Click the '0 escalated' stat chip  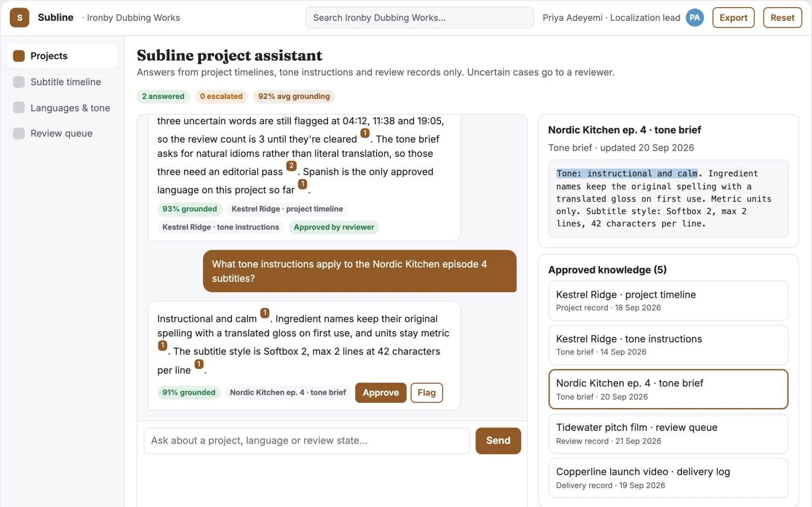pos(221,96)
